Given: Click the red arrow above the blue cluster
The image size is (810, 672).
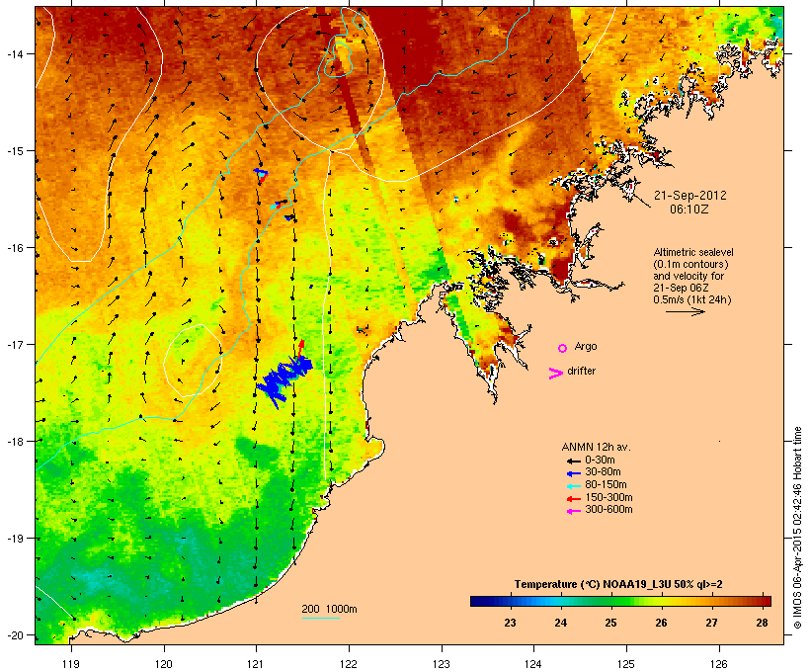Looking at the screenshot, I should coord(300,349).
